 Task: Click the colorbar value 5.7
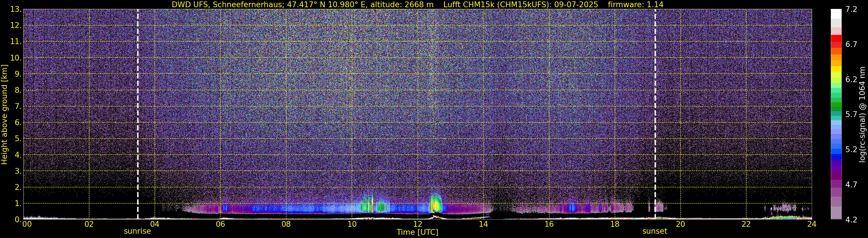pyautogui.click(x=851, y=115)
